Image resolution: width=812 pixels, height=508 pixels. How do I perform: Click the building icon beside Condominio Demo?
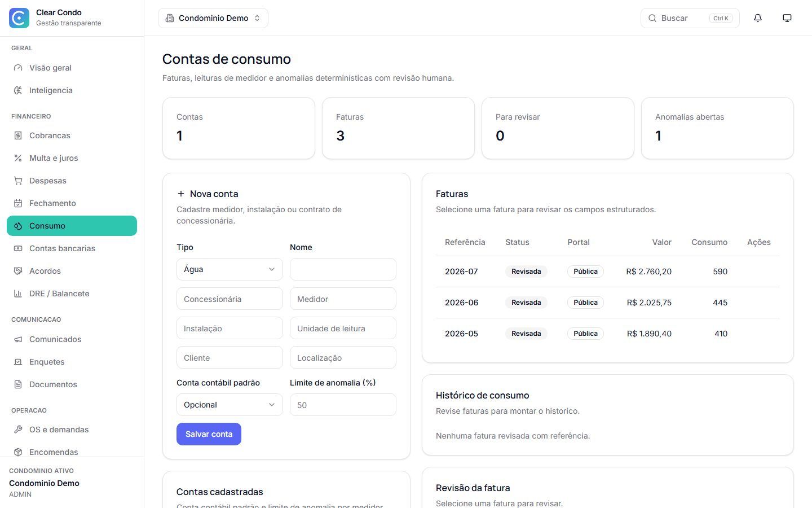(x=169, y=18)
